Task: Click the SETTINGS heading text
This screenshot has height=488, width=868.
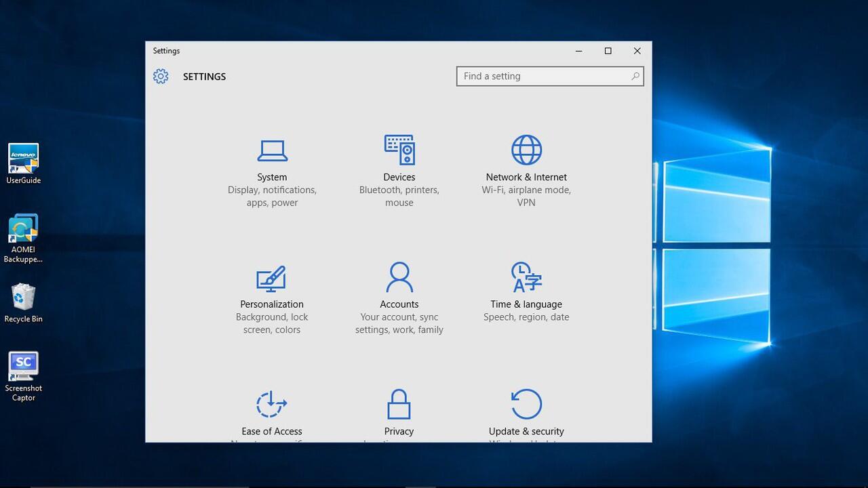Action: coord(204,77)
